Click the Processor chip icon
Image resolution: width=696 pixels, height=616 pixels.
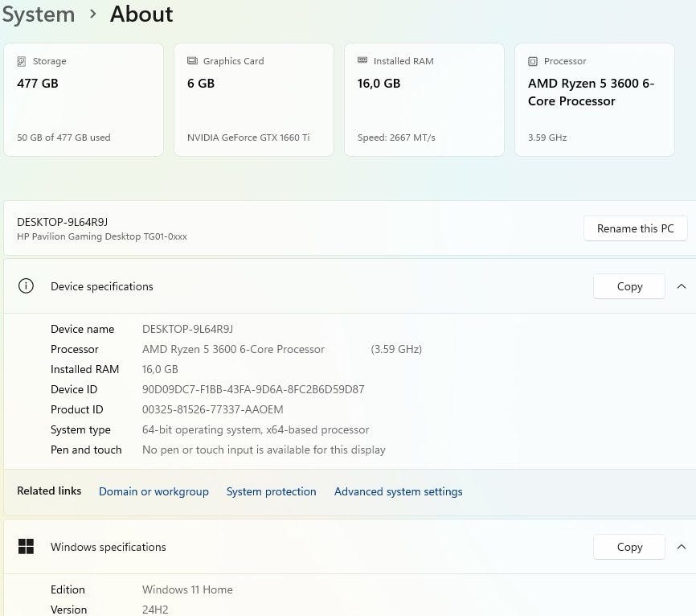[533, 61]
